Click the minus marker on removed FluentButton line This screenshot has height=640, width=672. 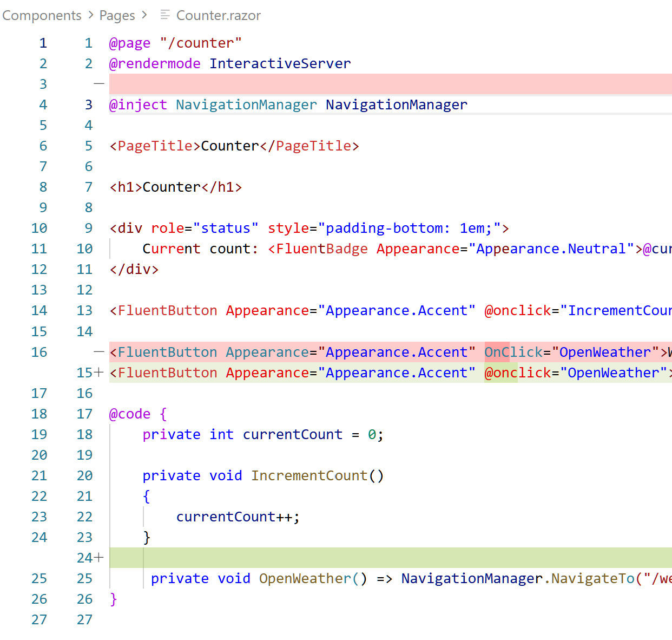pyautogui.click(x=98, y=352)
